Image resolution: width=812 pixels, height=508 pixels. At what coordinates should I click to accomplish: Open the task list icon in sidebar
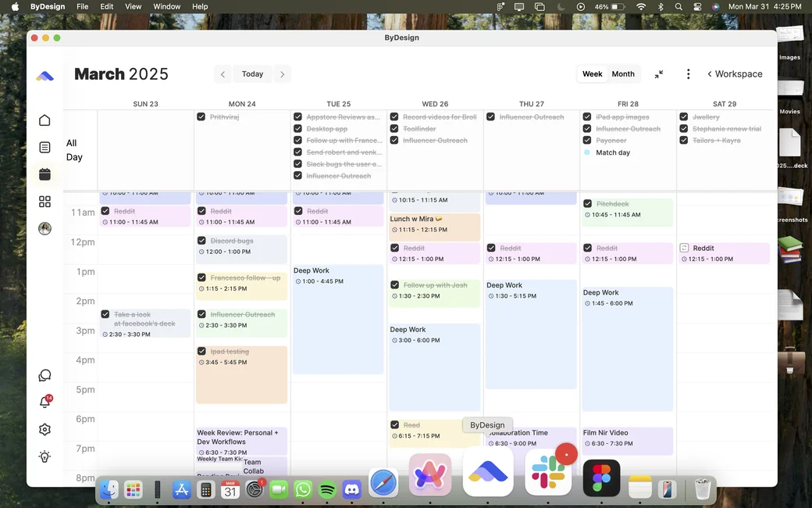coord(45,147)
